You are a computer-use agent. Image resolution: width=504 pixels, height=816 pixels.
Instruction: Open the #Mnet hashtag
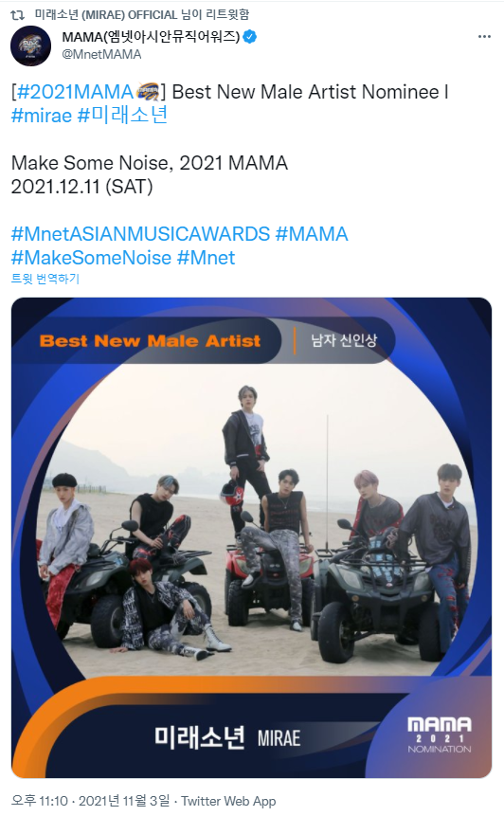click(x=206, y=258)
